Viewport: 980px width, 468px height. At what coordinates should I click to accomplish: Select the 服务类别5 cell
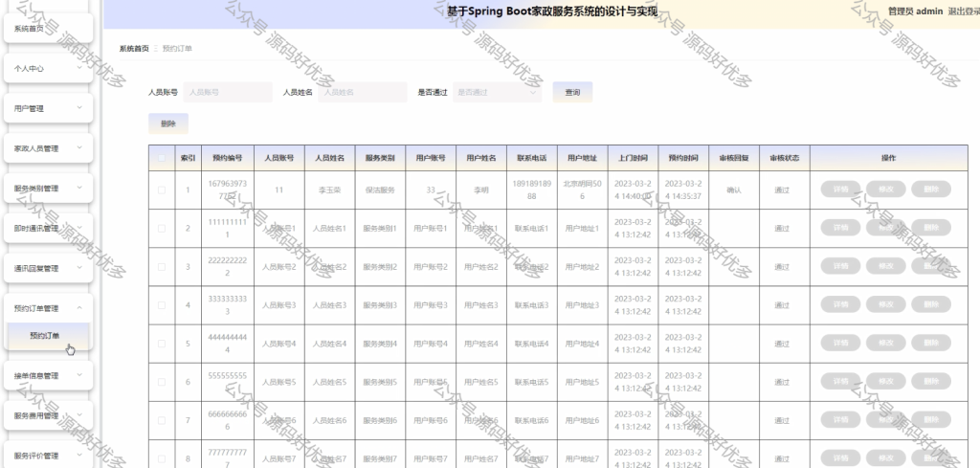[x=380, y=383]
